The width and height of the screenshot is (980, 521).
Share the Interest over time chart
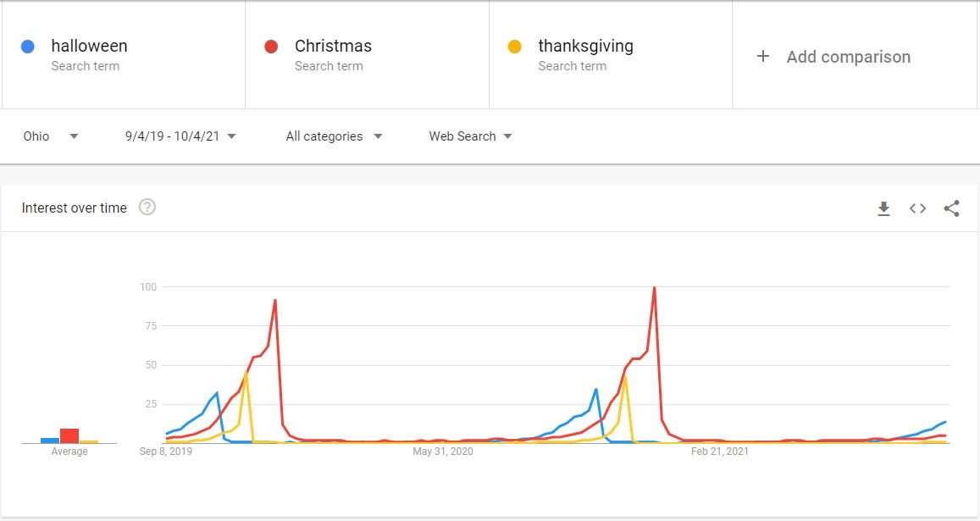point(951,208)
